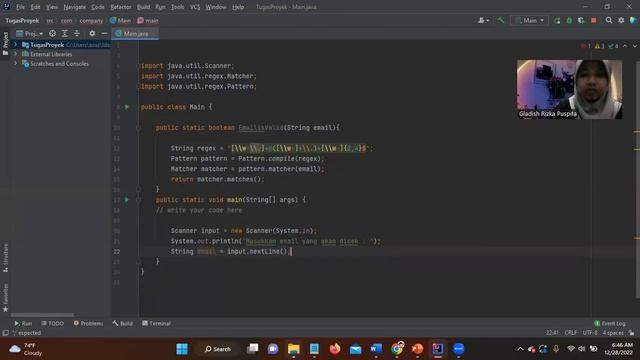Open IDE settings gear icon in the top toolbar
Screen dimensions: 640x360
[x=621, y=20]
